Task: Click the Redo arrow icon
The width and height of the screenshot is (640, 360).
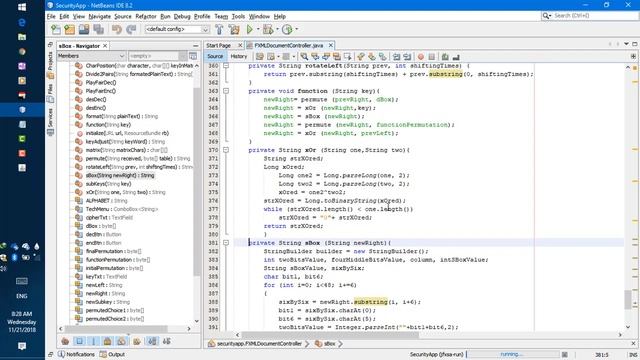Action: [x=131, y=29]
